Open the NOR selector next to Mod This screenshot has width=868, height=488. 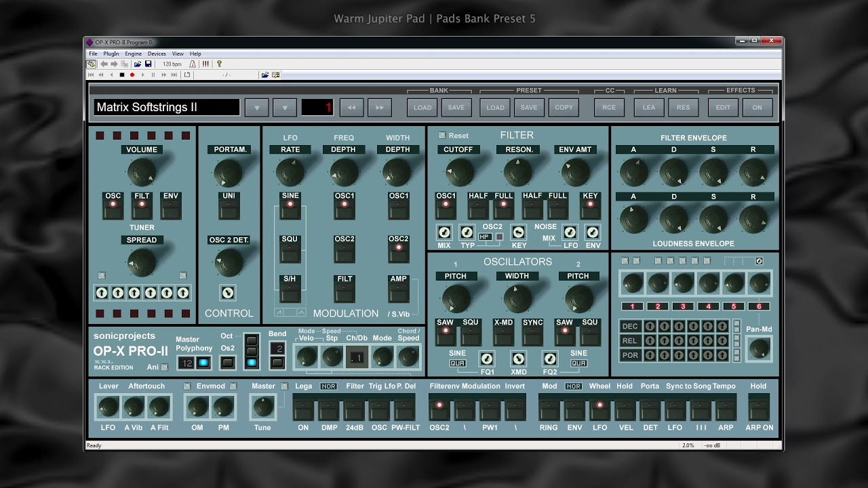pos(574,386)
